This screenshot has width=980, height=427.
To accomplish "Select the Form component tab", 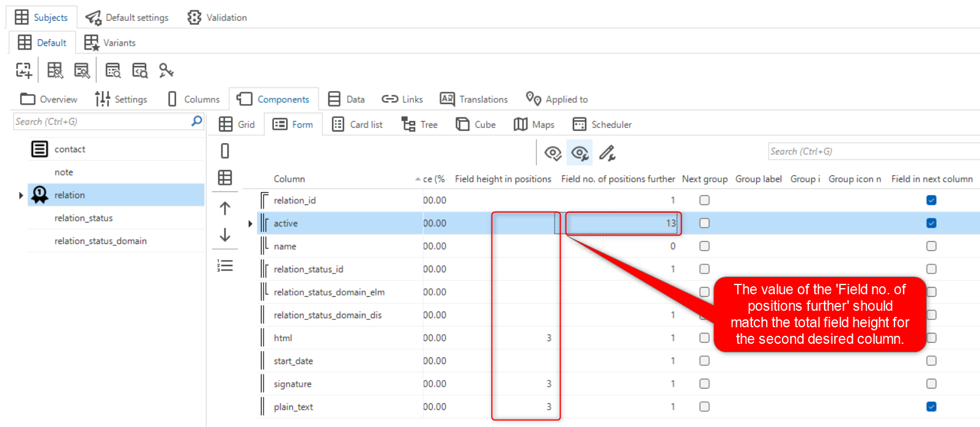I will tap(293, 124).
